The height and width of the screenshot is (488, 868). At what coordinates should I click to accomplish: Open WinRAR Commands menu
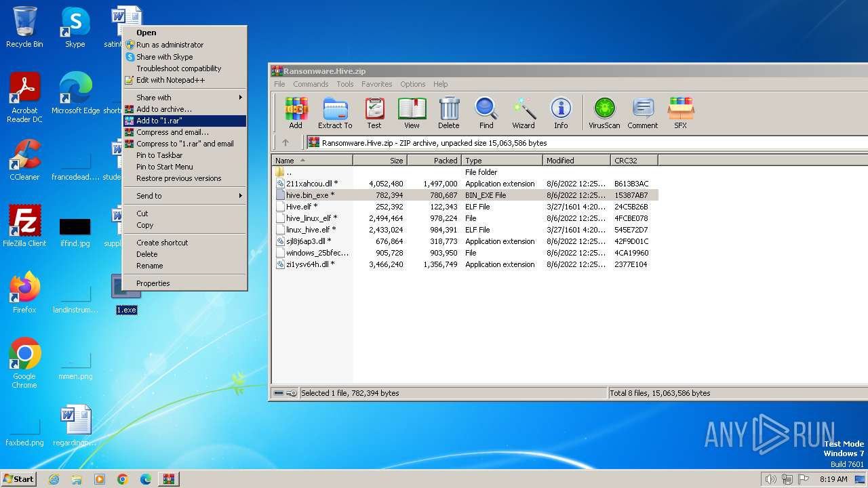(x=311, y=84)
